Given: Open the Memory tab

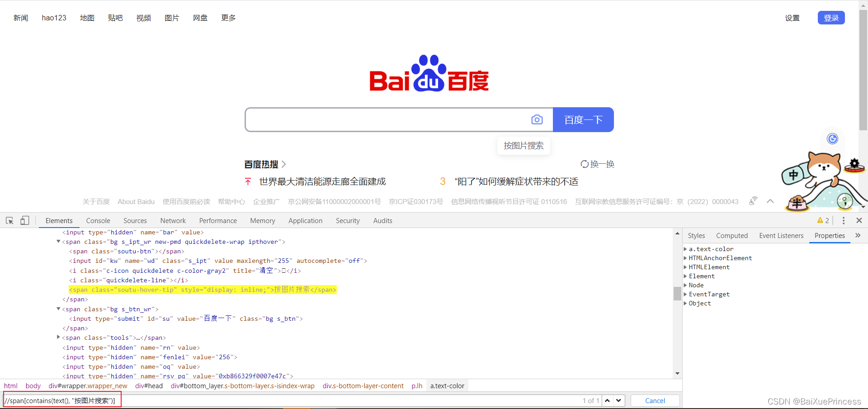Looking at the screenshot, I should 263,220.
